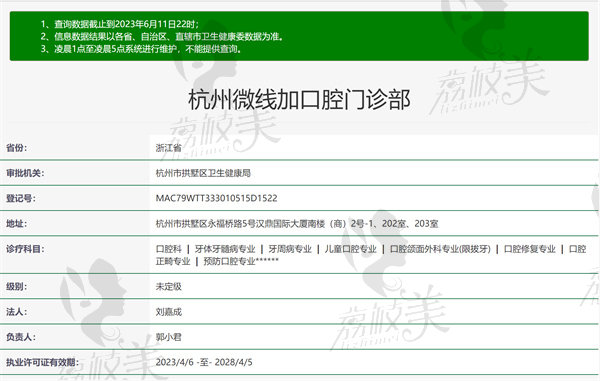Select the value 浙江省
Screen dimensions: 600x381
(x=168, y=148)
